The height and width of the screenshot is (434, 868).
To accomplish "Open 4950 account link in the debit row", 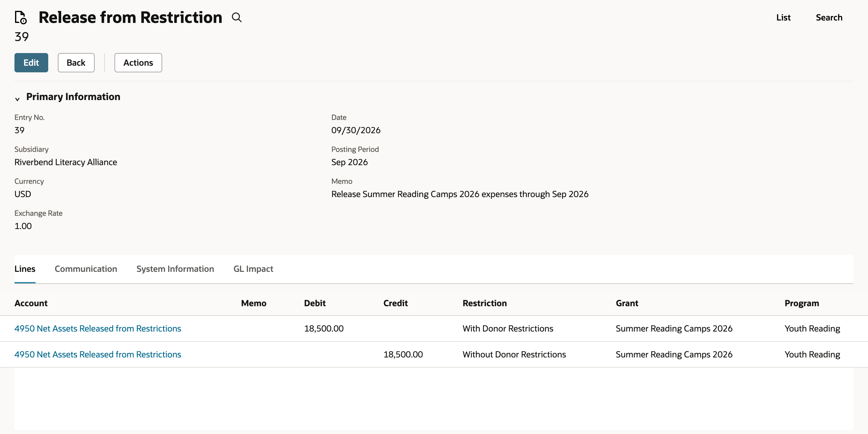I will pos(98,328).
